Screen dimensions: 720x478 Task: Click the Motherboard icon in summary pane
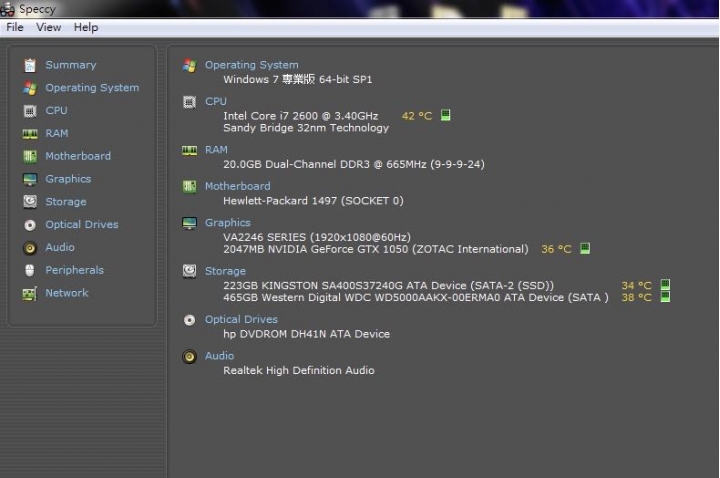pos(189,186)
